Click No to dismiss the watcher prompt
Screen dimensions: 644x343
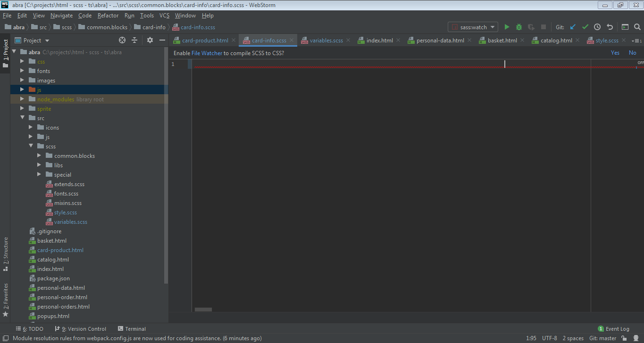(633, 53)
